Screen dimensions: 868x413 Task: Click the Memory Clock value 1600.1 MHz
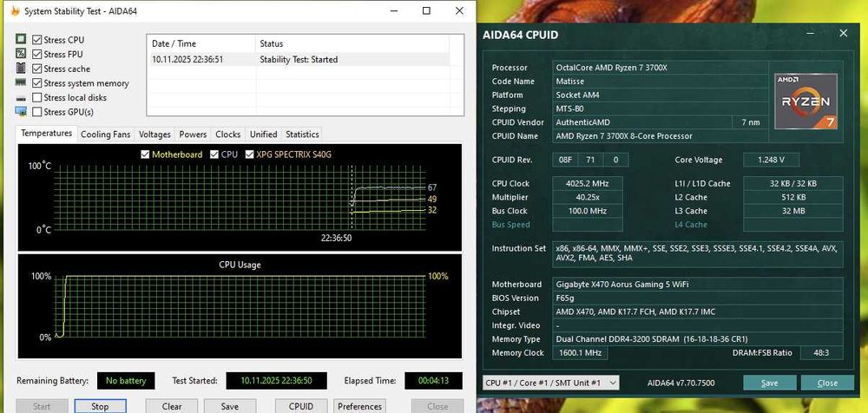pyautogui.click(x=580, y=352)
